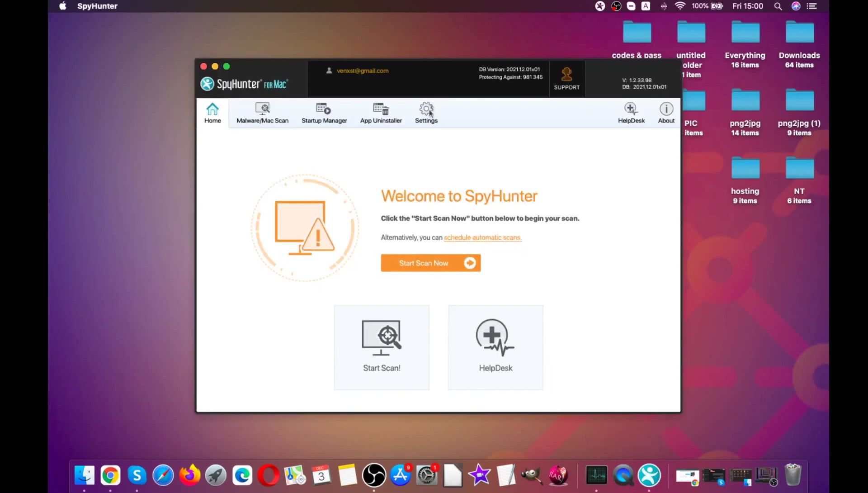The width and height of the screenshot is (868, 493).
Task: Launch Firefox from the dock
Action: tap(189, 475)
